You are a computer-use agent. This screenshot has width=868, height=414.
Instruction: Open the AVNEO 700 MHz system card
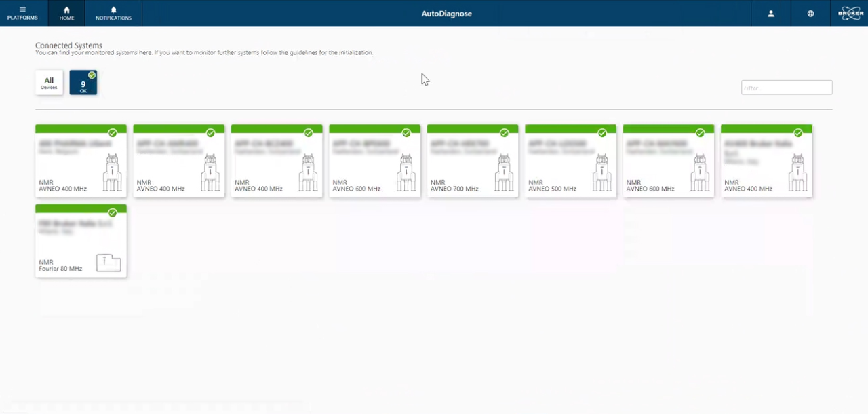(472, 163)
